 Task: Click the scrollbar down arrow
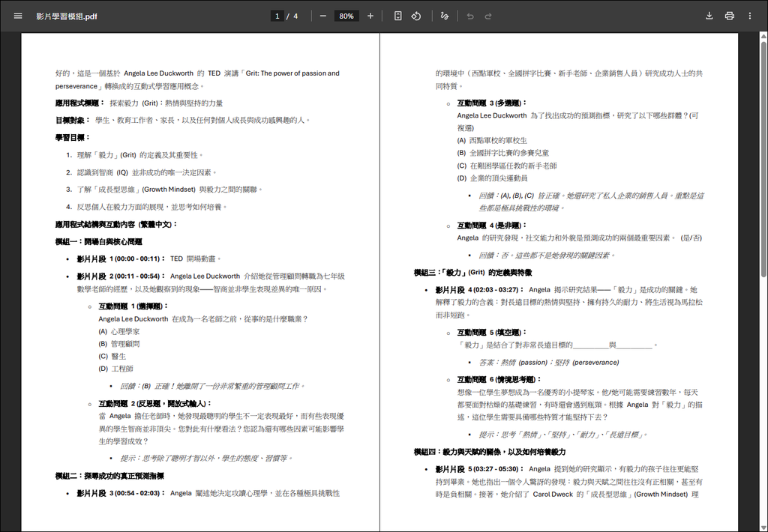tap(763, 527)
